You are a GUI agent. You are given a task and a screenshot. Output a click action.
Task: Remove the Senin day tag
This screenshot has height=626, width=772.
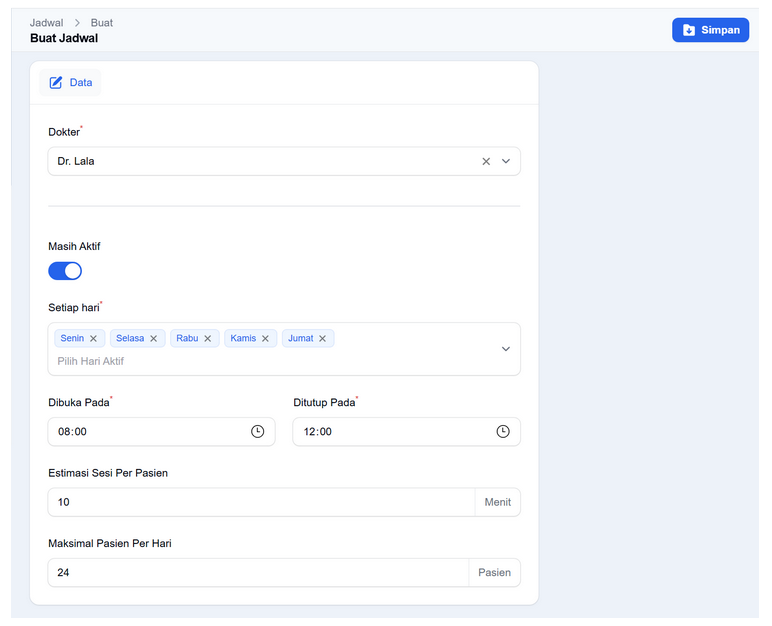[94, 338]
